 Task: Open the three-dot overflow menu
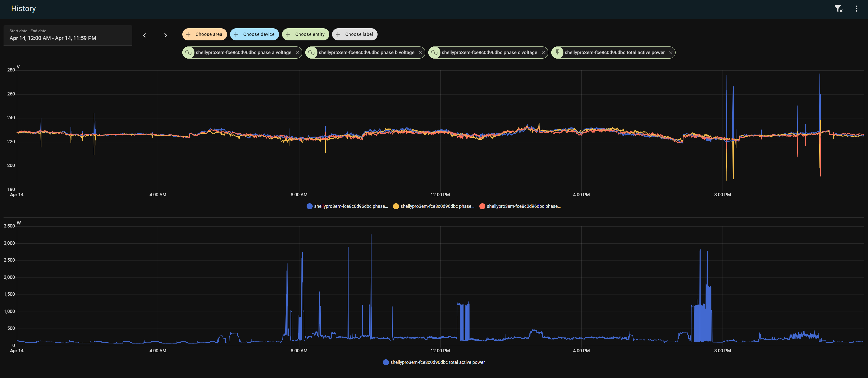point(857,9)
